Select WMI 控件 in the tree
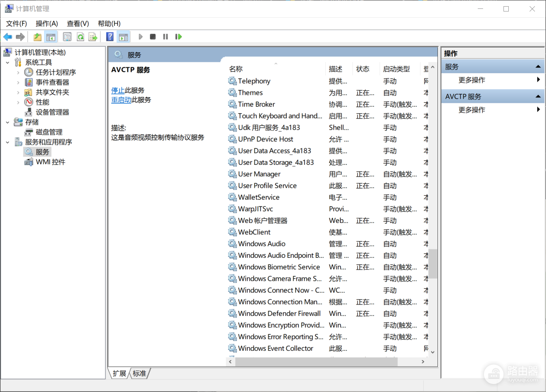This screenshot has width=546, height=392. (x=51, y=162)
